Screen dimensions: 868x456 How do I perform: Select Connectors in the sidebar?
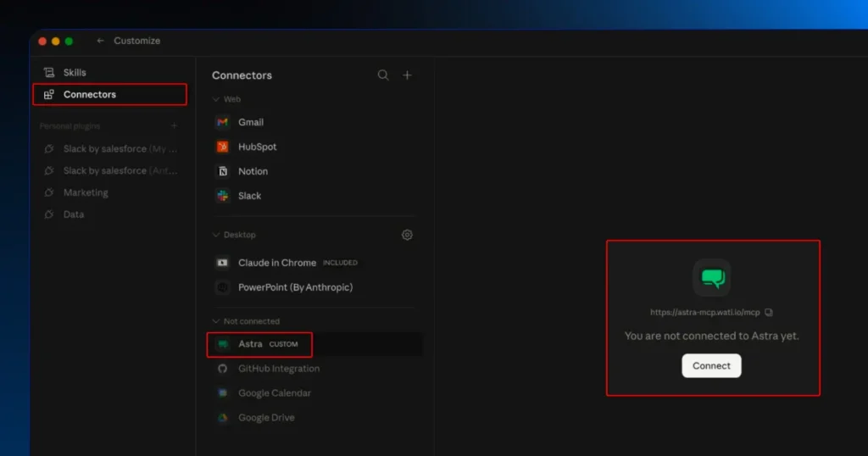click(109, 95)
